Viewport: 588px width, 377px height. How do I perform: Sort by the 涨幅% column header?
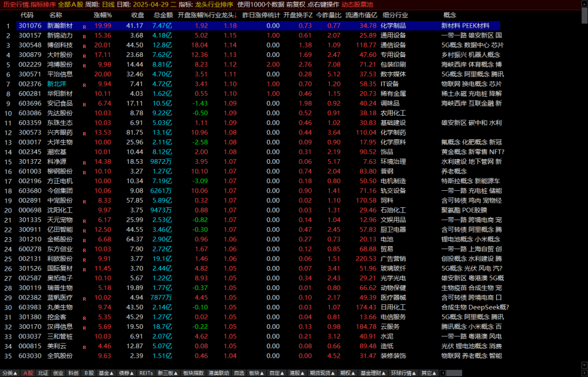click(x=102, y=15)
